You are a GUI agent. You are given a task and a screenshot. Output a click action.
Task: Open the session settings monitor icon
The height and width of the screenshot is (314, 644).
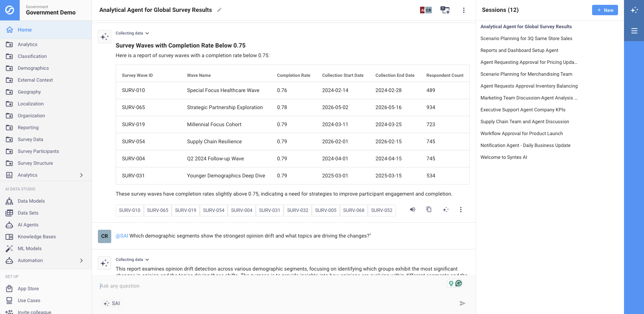pos(445,10)
